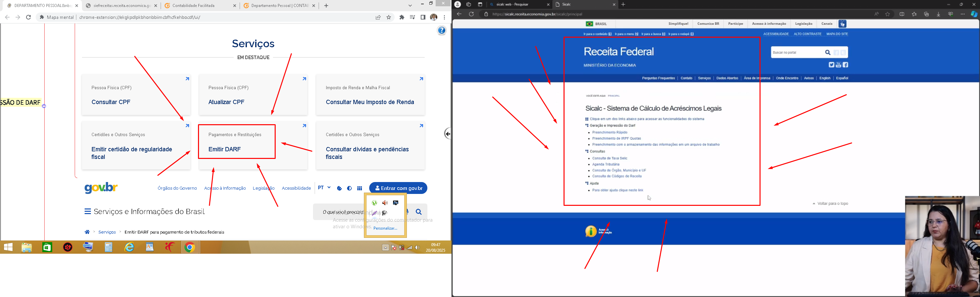Open Consulta de Códigos de Receita link
Viewport: 980px width, 297px height.
pos(617,176)
